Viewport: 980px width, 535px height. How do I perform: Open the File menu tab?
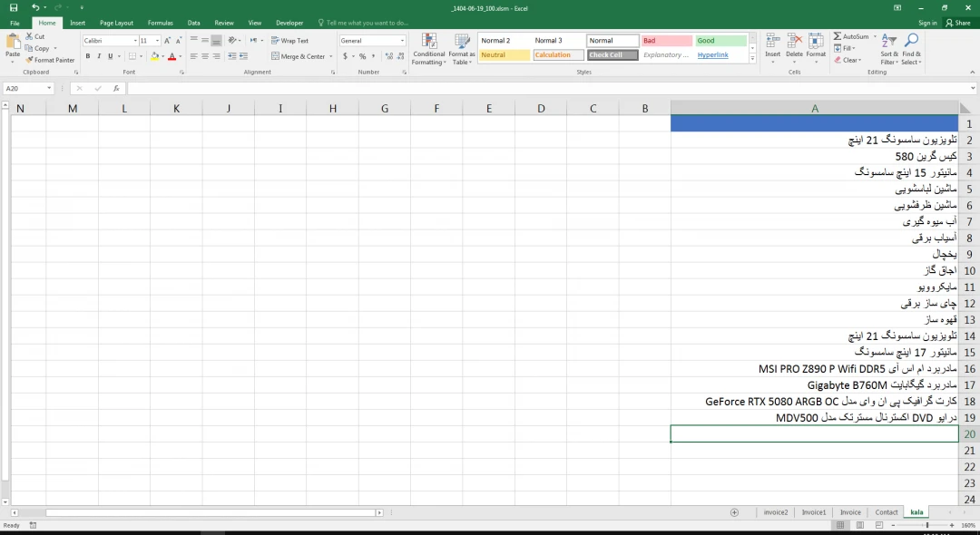tap(15, 23)
